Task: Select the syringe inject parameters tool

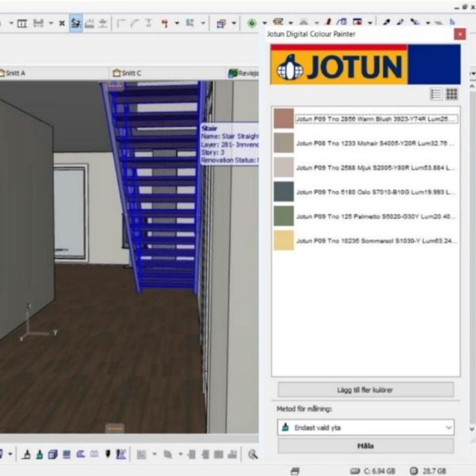Action: 400,22
